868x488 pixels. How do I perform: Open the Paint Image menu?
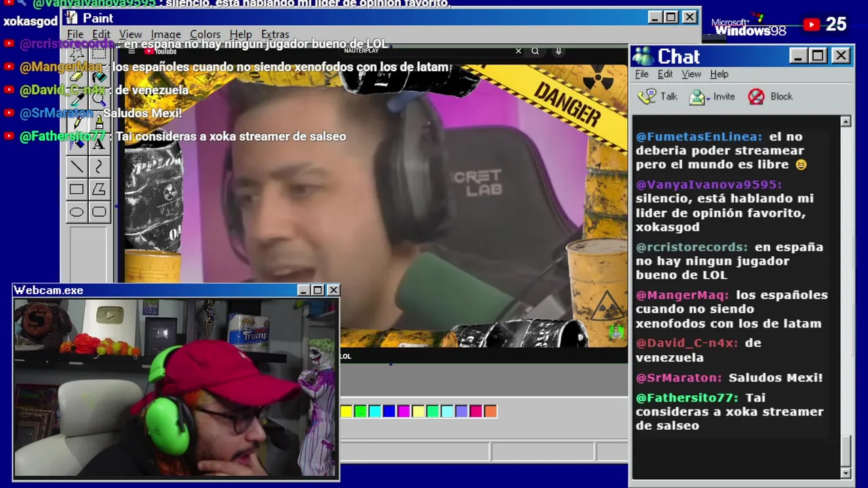[x=165, y=34]
